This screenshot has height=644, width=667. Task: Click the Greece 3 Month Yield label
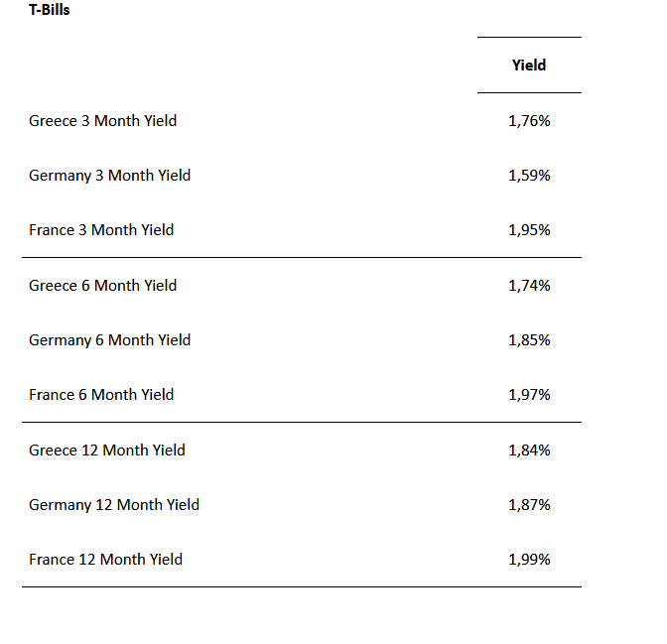[103, 121]
